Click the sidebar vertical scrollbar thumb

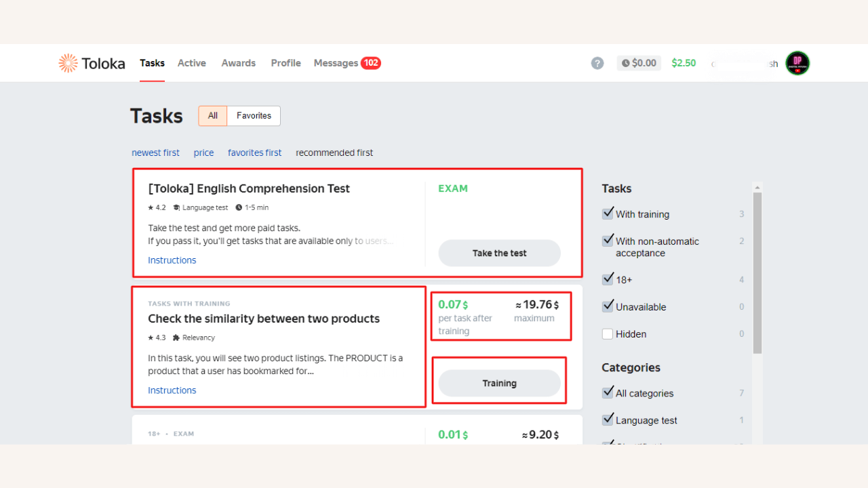tap(757, 272)
